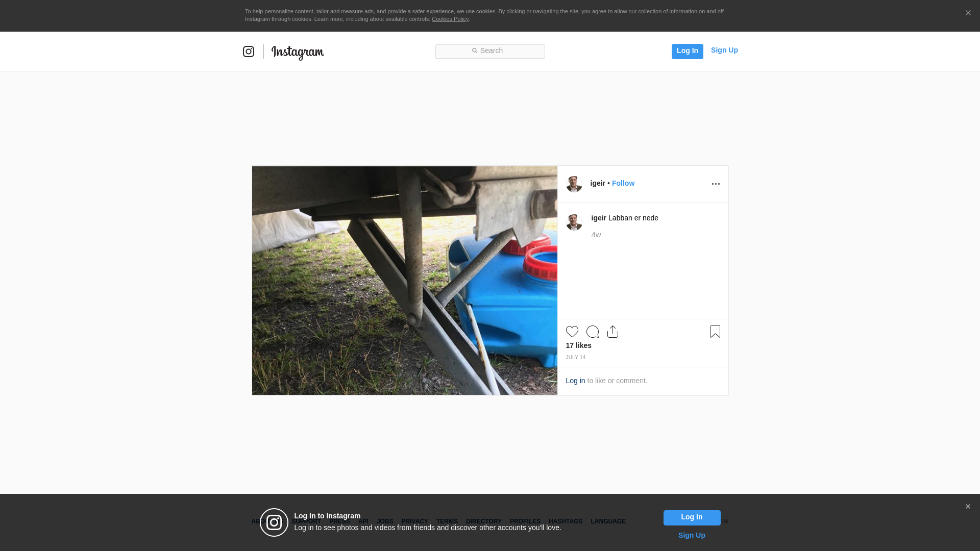Image resolution: width=980 pixels, height=551 pixels.
Task: Click igeir's profile picture in header
Action: (x=574, y=184)
